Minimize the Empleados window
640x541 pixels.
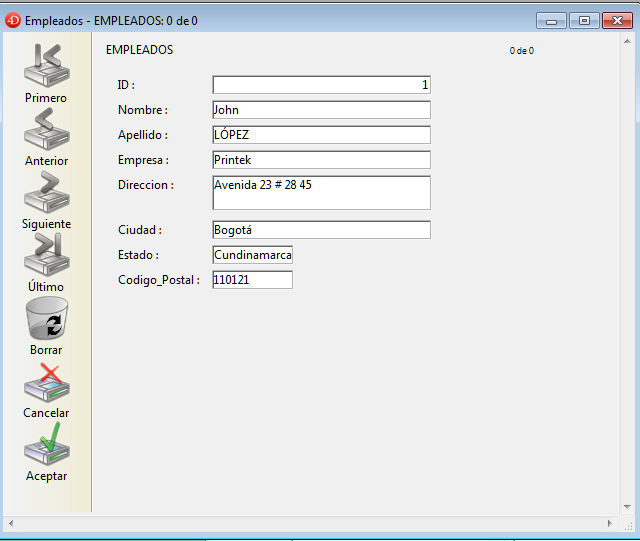[551, 20]
